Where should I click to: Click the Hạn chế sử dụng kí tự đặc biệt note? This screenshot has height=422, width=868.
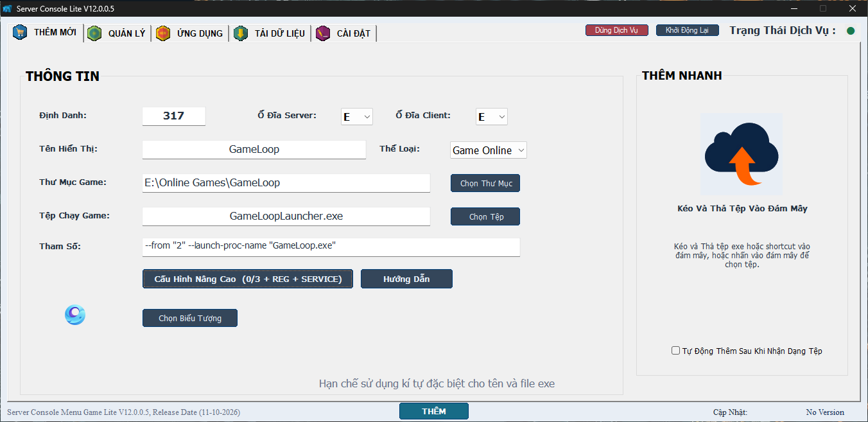(437, 383)
